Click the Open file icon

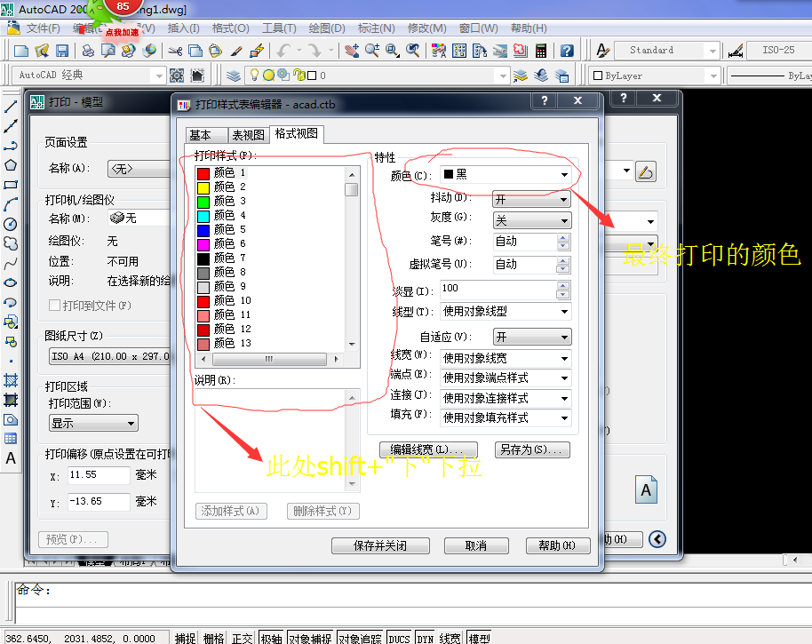(42, 51)
